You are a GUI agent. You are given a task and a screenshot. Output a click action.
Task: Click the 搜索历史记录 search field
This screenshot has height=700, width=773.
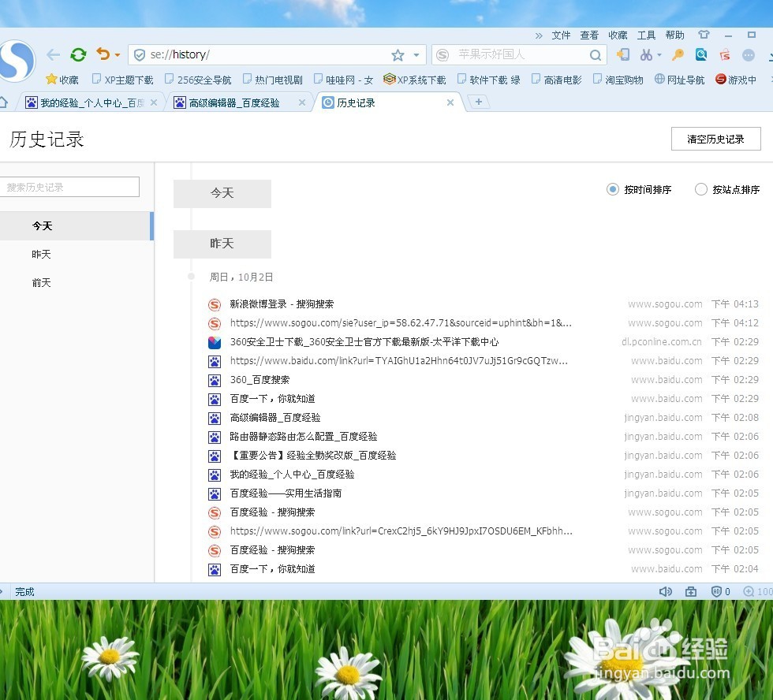pyautogui.click(x=69, y=187)
